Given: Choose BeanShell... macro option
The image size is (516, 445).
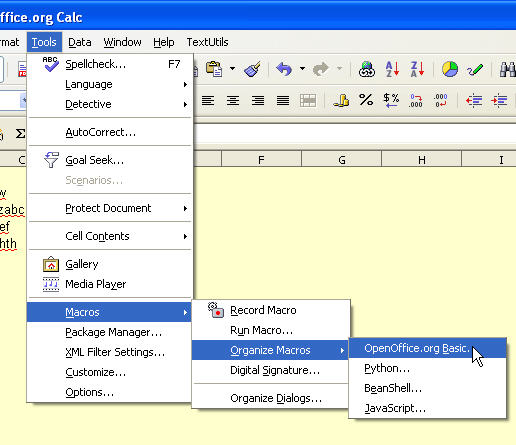Looking at the screenshot, I should [x=427, y=388].
